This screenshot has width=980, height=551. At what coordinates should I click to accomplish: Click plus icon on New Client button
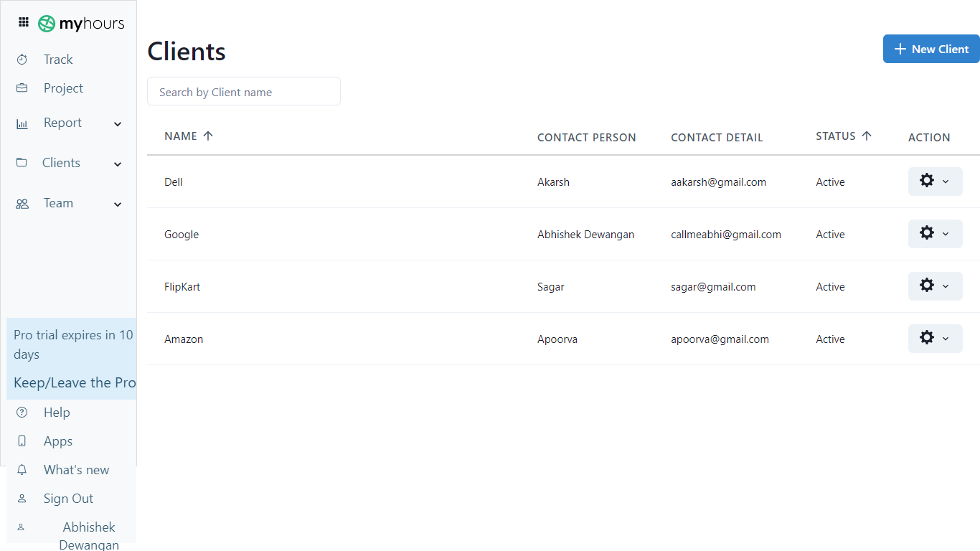coord(900,49)
